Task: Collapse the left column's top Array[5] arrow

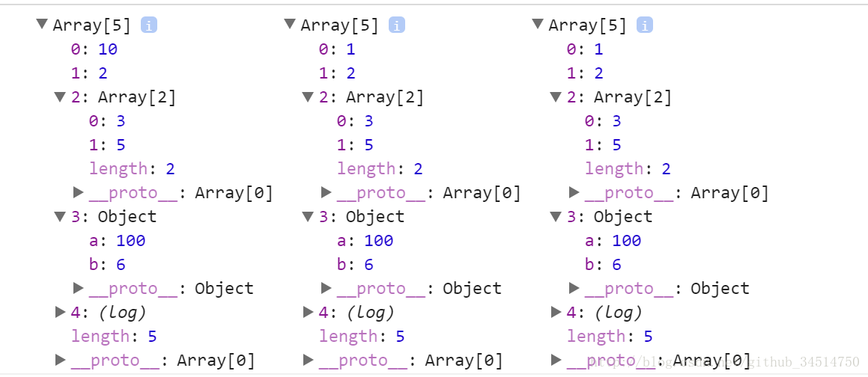Action: (x=41, y=24)
